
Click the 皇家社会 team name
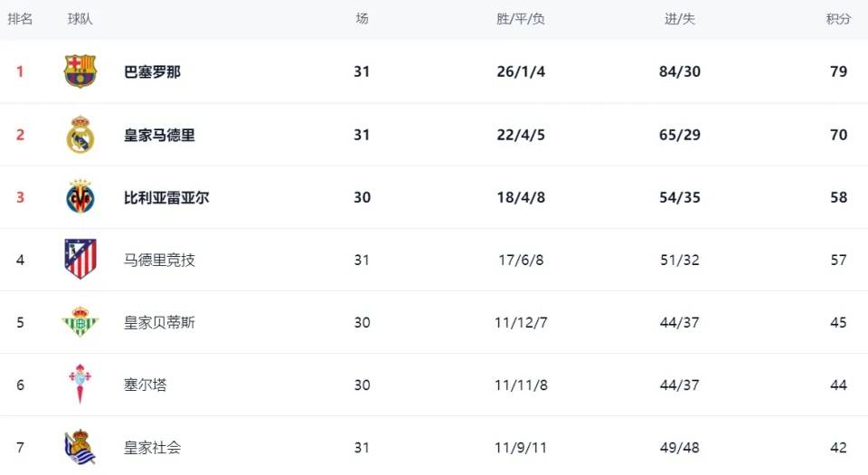pos(152,447)
